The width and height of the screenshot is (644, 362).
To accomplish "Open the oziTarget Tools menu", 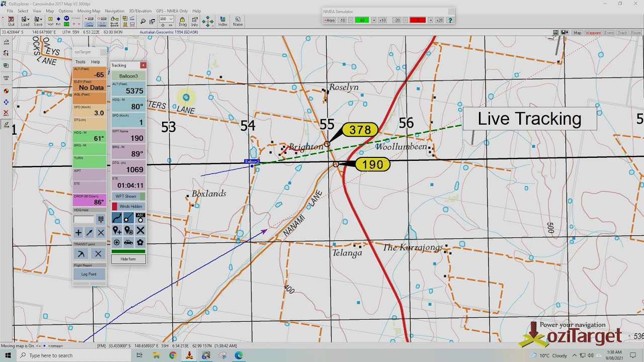I will 80,62.
